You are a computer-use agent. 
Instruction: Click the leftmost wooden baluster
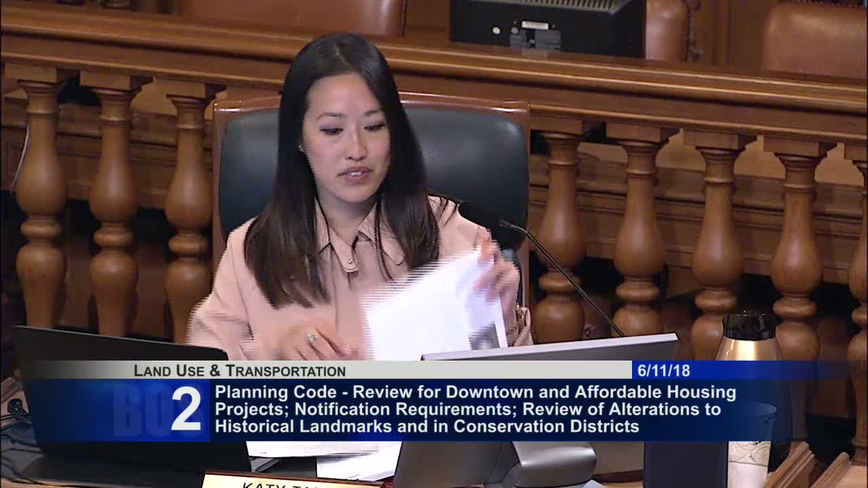pyautogui.click(x=41, y=203)
